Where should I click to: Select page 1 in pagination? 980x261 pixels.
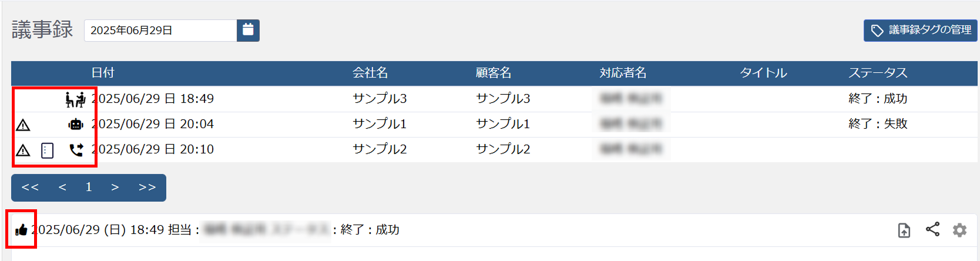89,188
